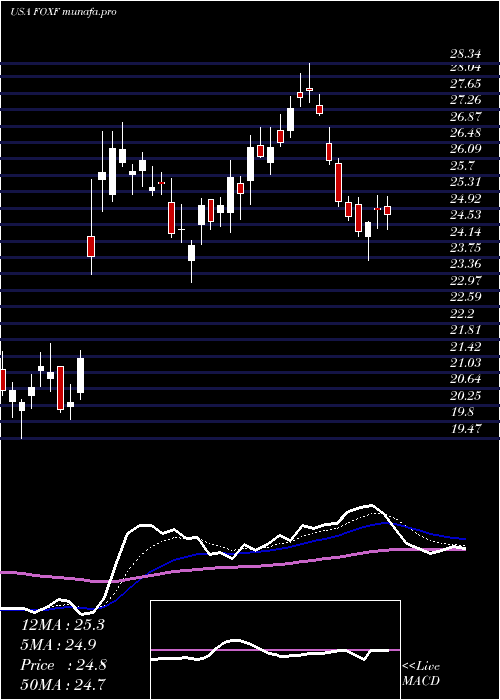Click the 20.64 price axis label

tap(466, 379)
